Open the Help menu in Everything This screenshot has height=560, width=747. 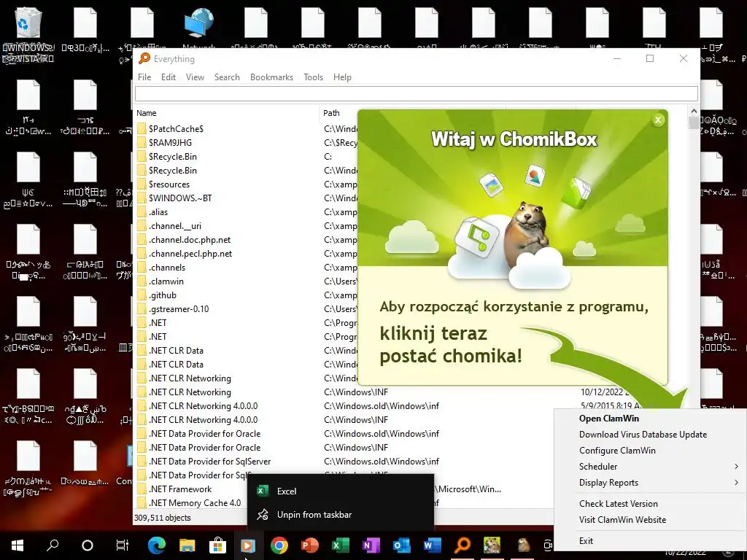tap(342, 77)
